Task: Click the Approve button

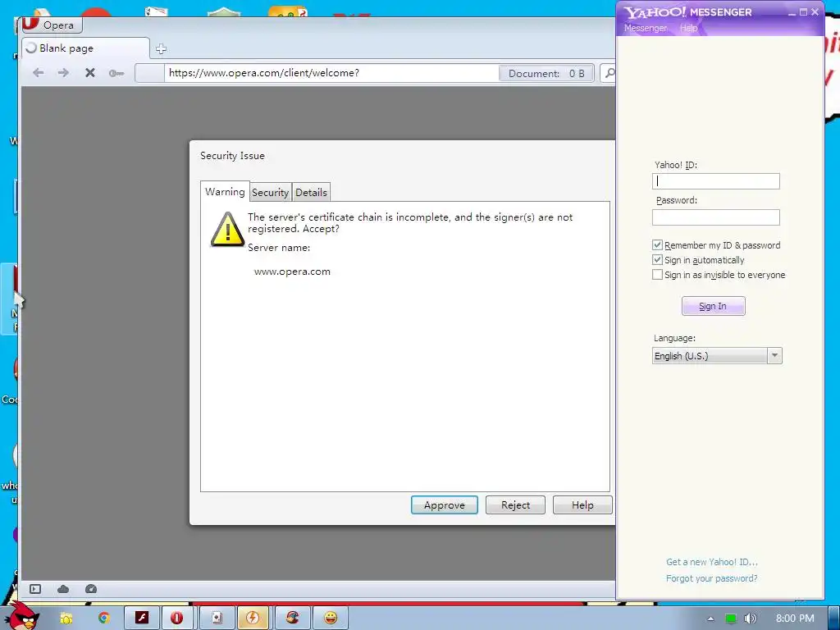Action: (x=444, y=505)
